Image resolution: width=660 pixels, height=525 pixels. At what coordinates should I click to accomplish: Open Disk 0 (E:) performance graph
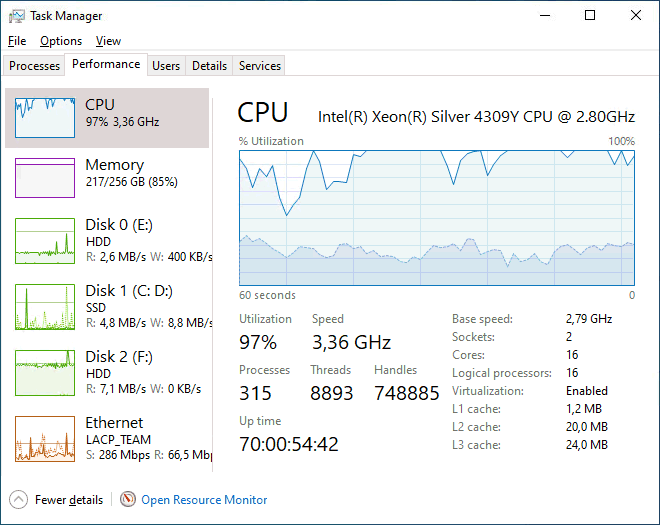[x=45, y=240]
